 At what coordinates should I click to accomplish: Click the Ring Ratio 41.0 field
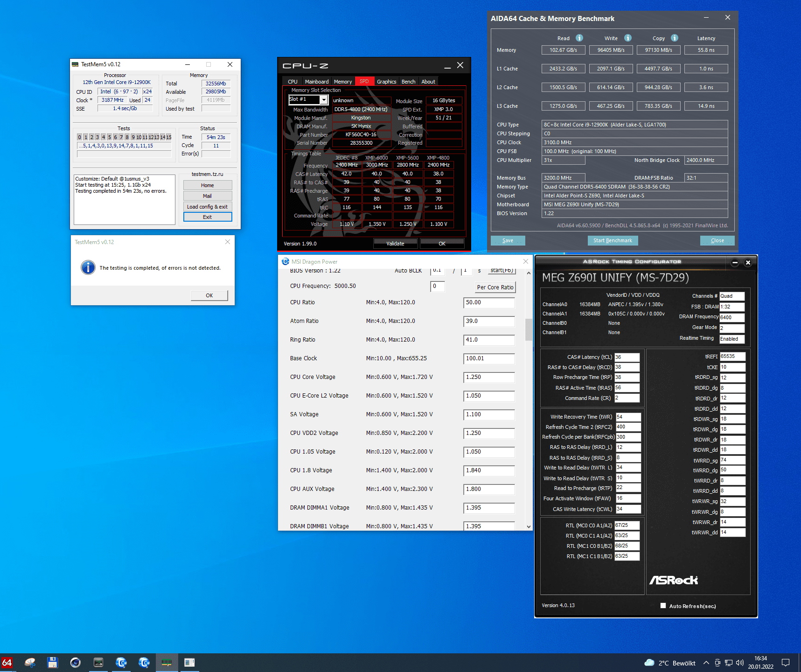(489, 340)
